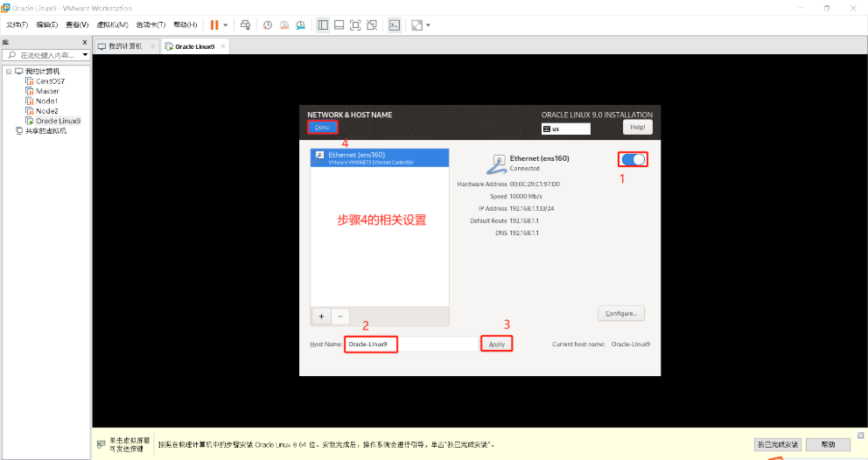The width and height of the screenshot is (868, 460).
Task: Click the orange pause VM icon
Action: (214, 24)
